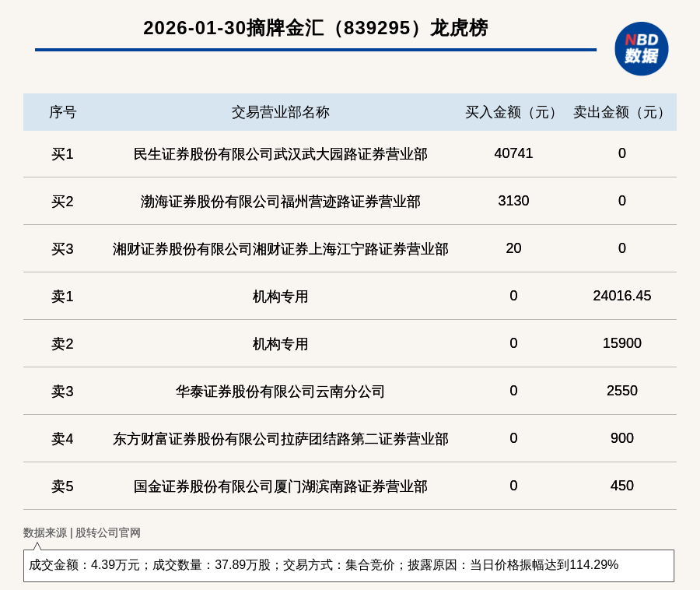700x590 pixels.
Task: Click the 数据来源 股转公司官网 source text
Action: pos(82,533)
